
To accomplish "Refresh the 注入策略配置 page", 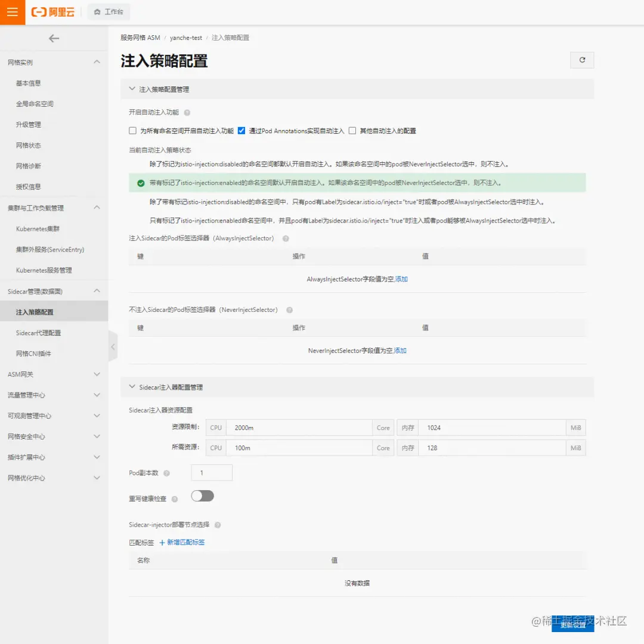I will tap(582, 60).
